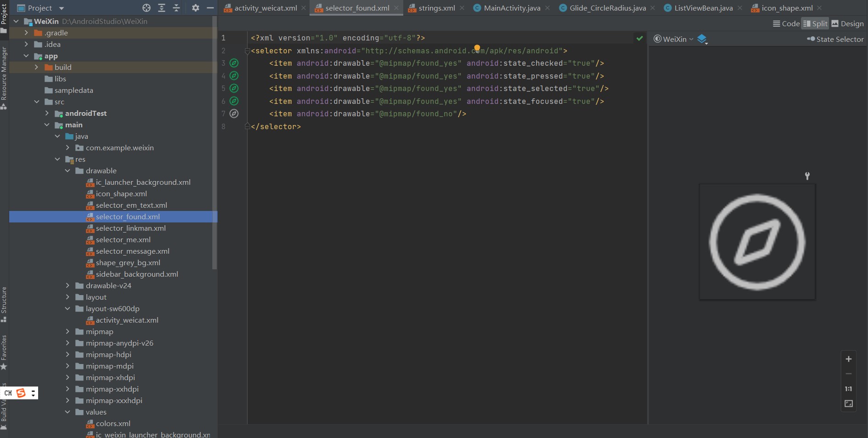868x438 pixels.
Task: Open the Resource Manager tool window
Action: coord(4,78)
